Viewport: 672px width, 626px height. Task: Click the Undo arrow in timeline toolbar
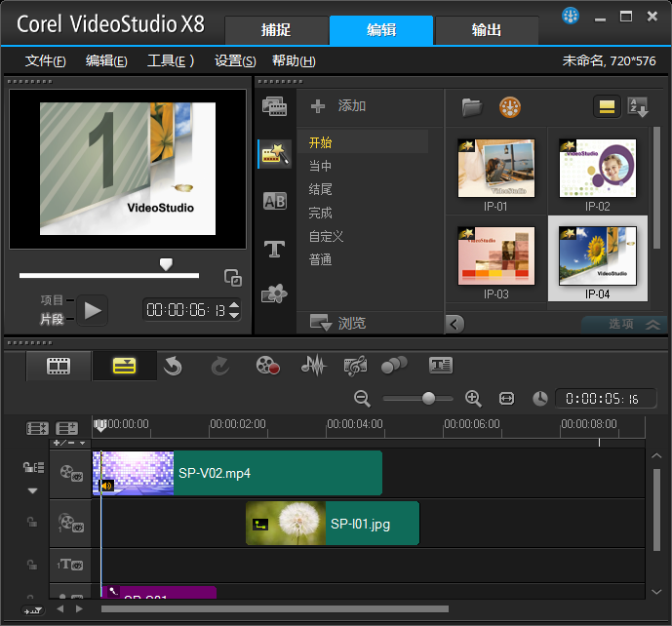tap(173, 367)
